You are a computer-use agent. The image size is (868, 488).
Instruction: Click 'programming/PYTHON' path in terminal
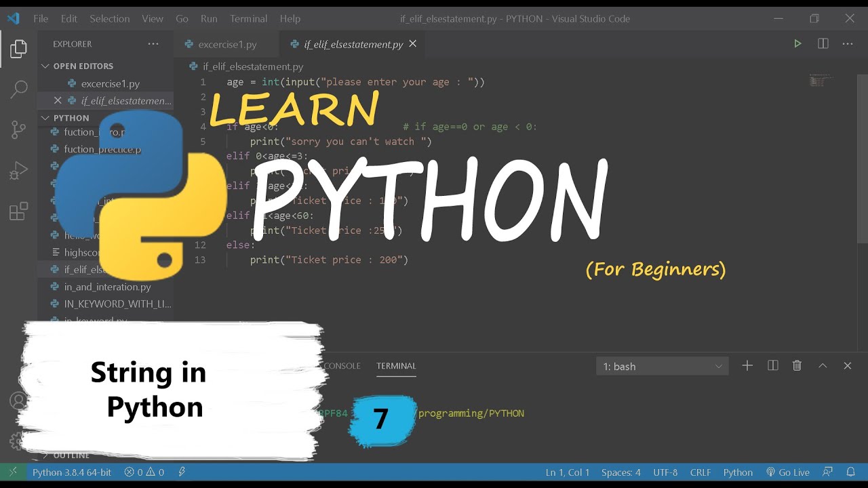pos(471,413)
